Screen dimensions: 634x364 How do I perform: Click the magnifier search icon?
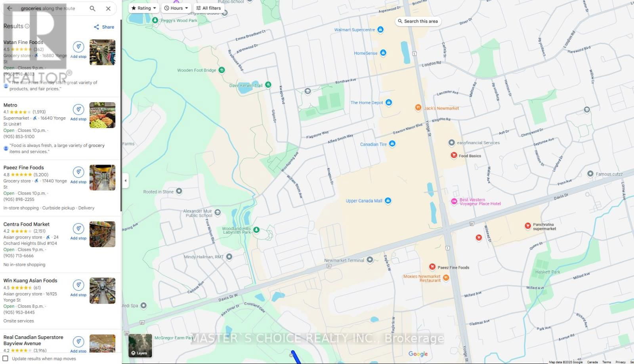(92, 8)
